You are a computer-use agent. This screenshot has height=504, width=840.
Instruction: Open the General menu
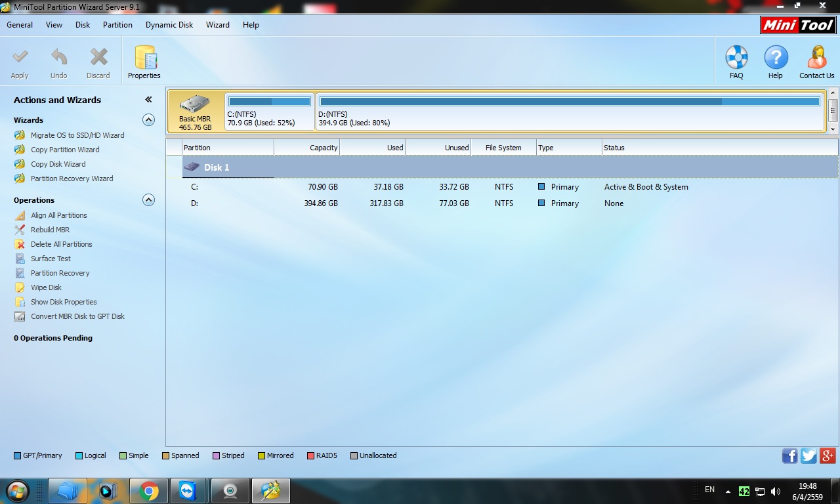point(20,25)
